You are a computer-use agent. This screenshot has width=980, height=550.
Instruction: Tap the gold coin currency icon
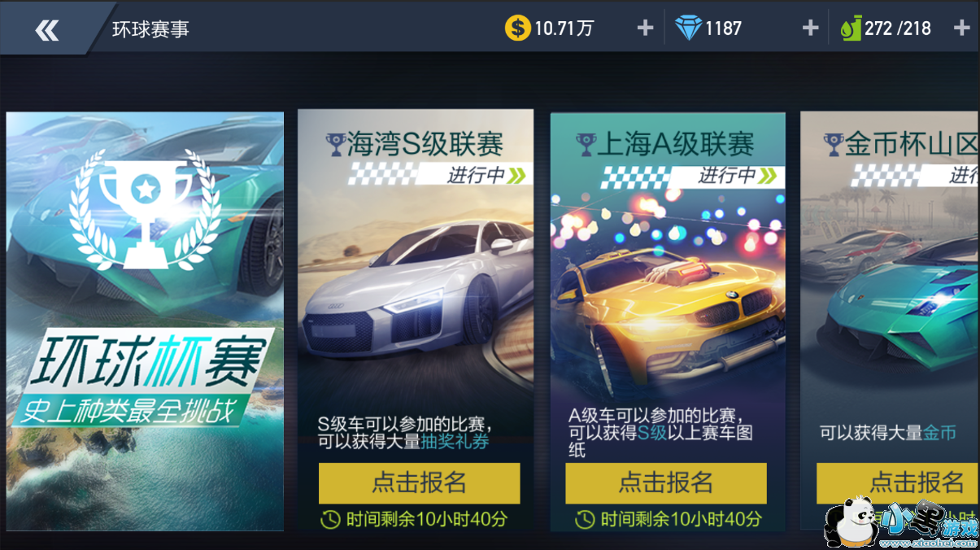click(517, 28)
